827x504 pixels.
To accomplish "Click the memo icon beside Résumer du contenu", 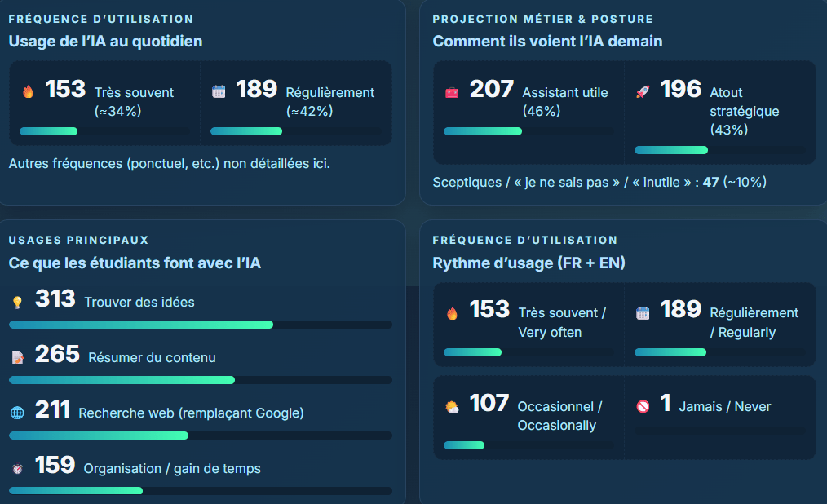I will [x=17, y=357].
